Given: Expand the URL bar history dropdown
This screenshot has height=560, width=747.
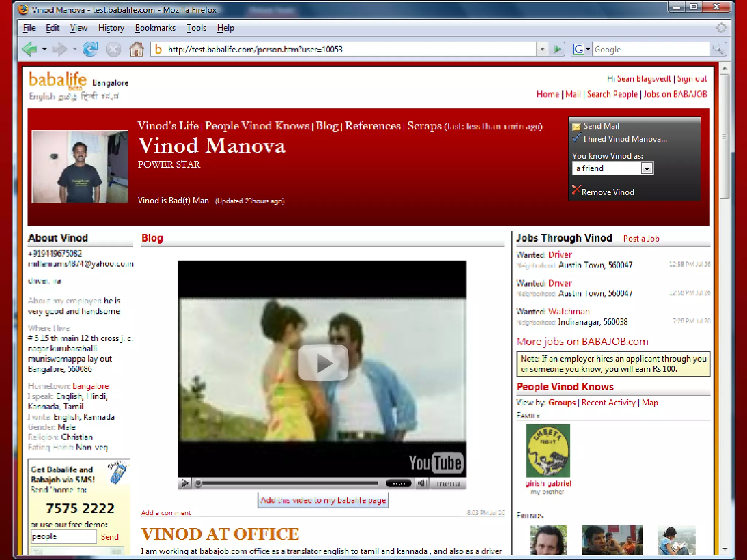Looking at the screenshot, I should tap(542, 49).
